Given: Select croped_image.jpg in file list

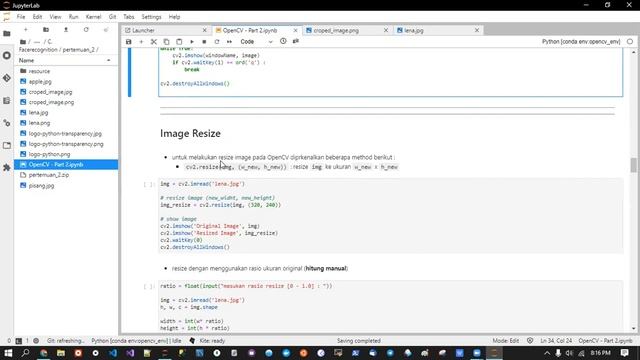Looking at the screenshot, I should coord(66,92).
